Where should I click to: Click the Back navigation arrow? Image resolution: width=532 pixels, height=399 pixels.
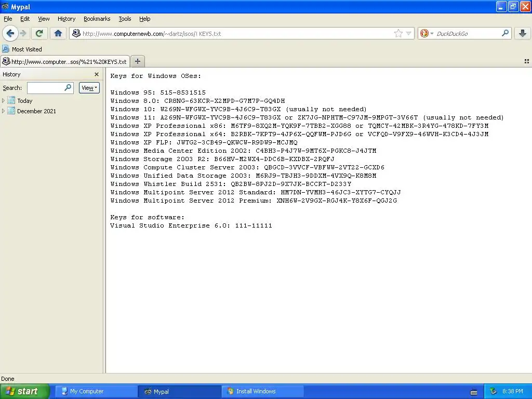tap(10, 33)
